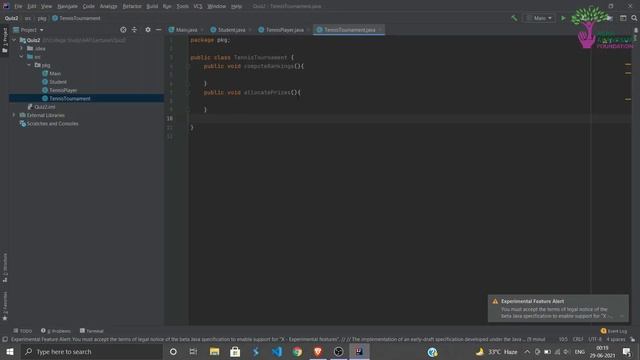Collapse the pkg package
This screenshot has width=640, height=360.
(29, 65)
